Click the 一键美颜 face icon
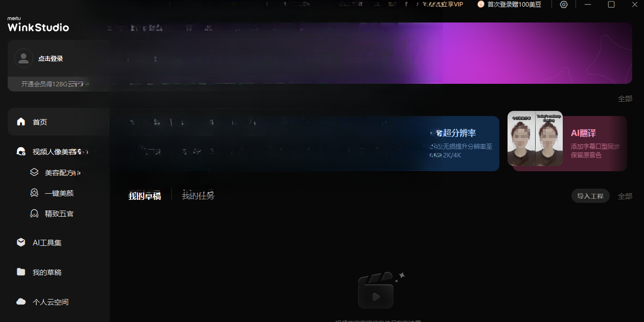This screenshot has height=322, width=644. 34,193
